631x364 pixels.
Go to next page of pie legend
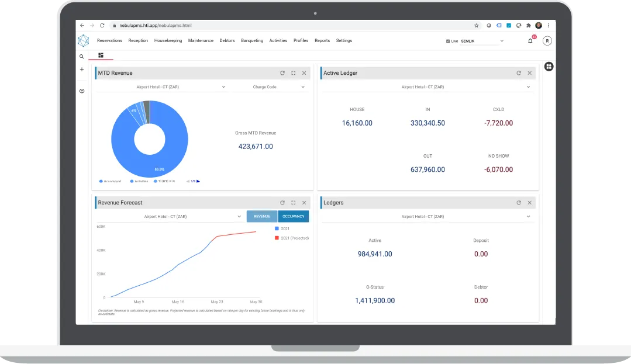coord(198,181)
